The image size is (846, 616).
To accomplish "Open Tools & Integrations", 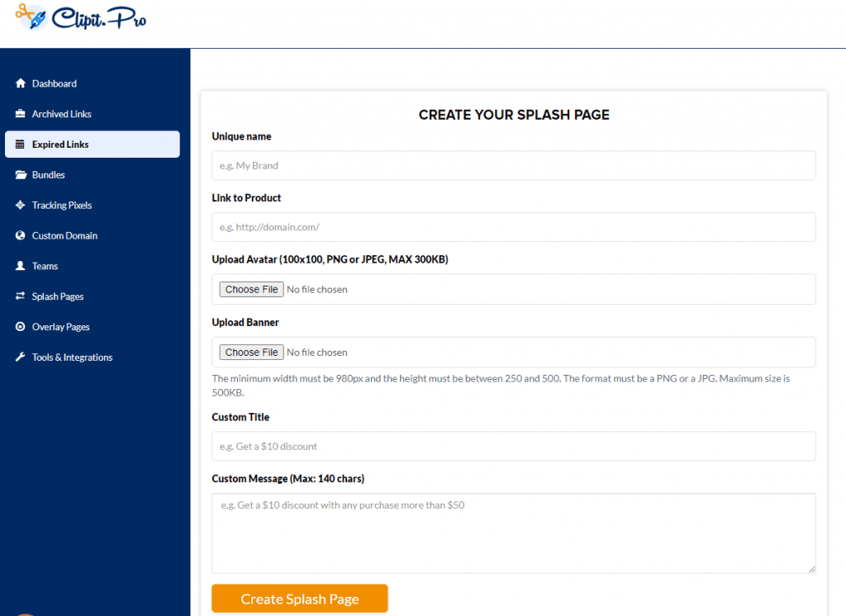I will (x=93, y=357).
